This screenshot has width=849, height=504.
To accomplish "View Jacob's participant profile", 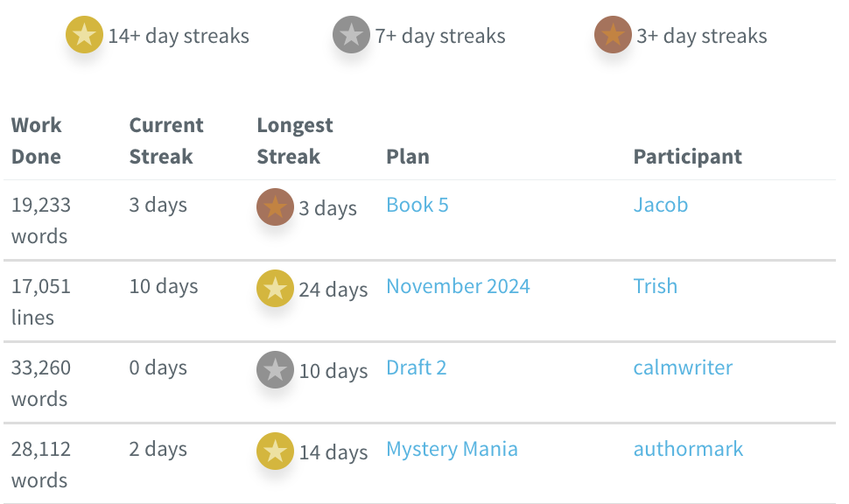I will [661, 204].
